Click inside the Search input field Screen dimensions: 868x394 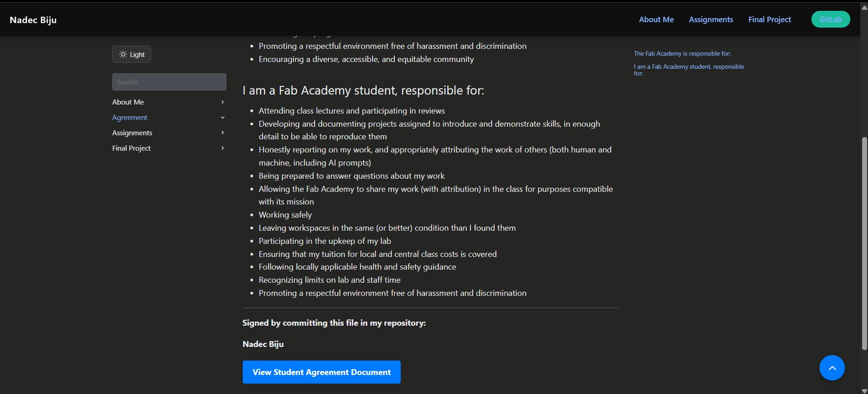[169, 82]
